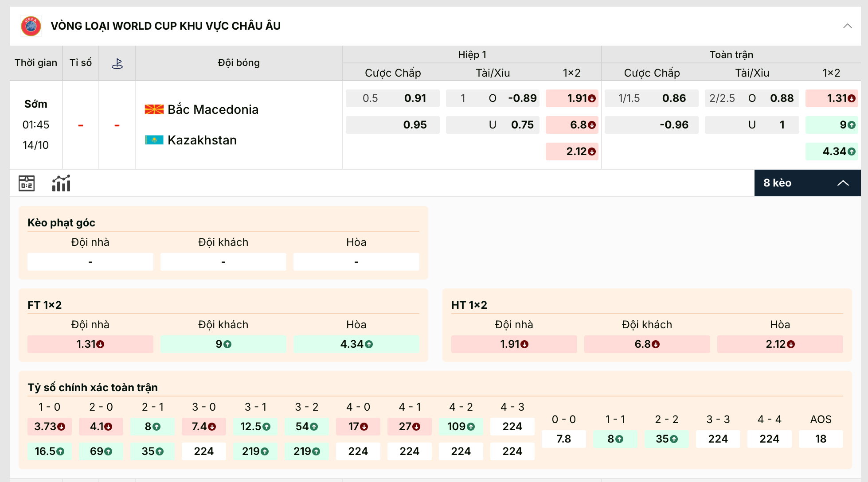868x482 pixels.
Task: Collapse the World Cup qualifiers section chevron
Action: [x=847, y=26]
